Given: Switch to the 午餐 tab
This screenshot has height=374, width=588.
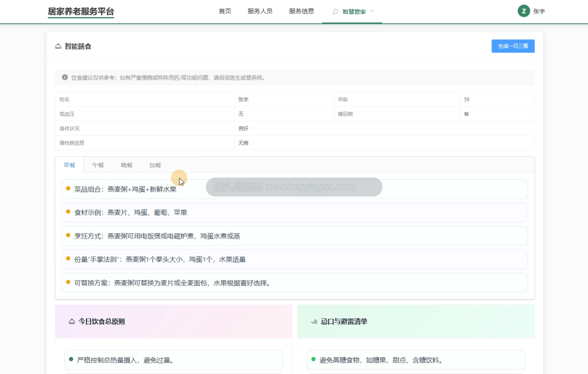Looking at the screenshot, I should 98,165.
